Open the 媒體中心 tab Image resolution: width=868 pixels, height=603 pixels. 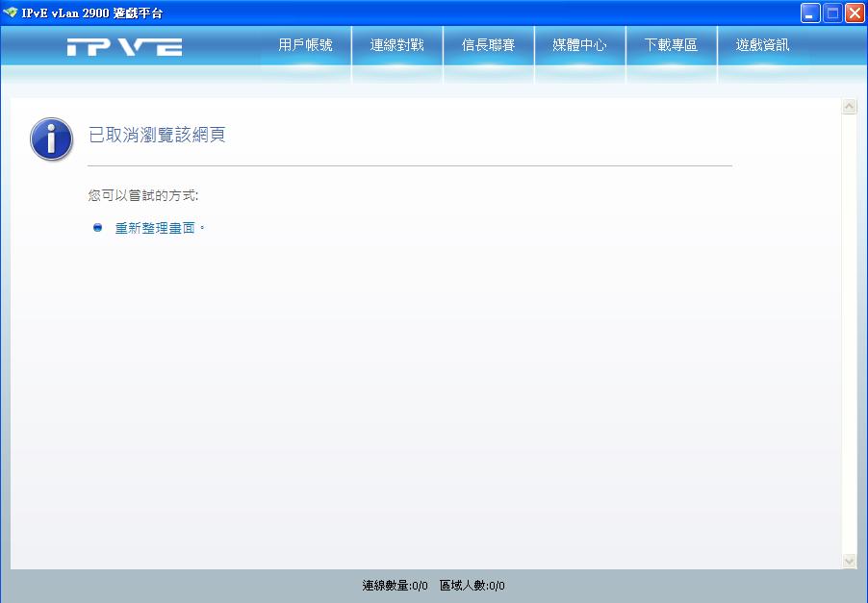(579, 45)
